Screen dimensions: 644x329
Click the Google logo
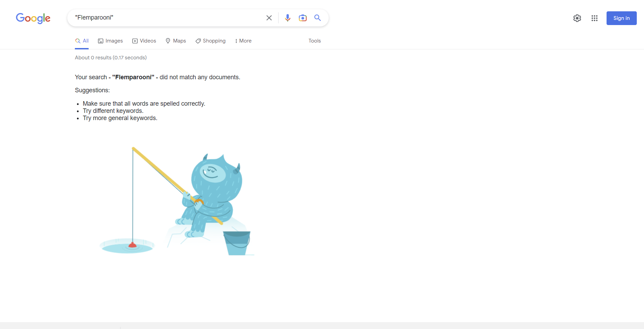click(33, 18)
